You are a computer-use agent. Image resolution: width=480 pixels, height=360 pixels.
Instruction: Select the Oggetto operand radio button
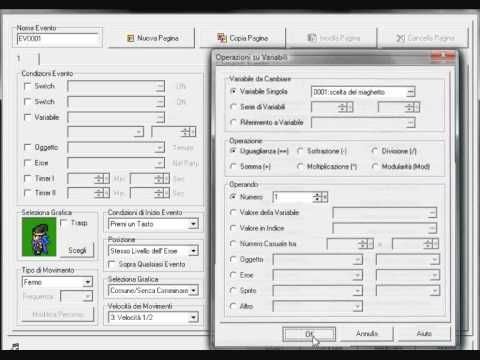coord(233,259)
